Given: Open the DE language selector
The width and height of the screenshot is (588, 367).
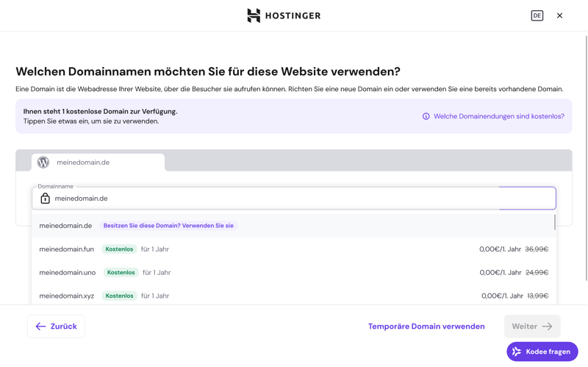Looking at the screenshot, I should click(x=537, y=15).
